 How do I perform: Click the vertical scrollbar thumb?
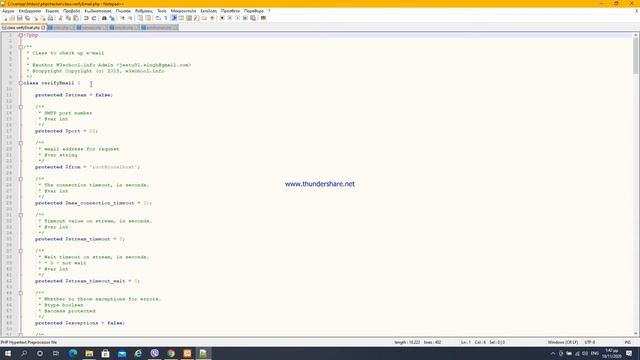point(636,56)
